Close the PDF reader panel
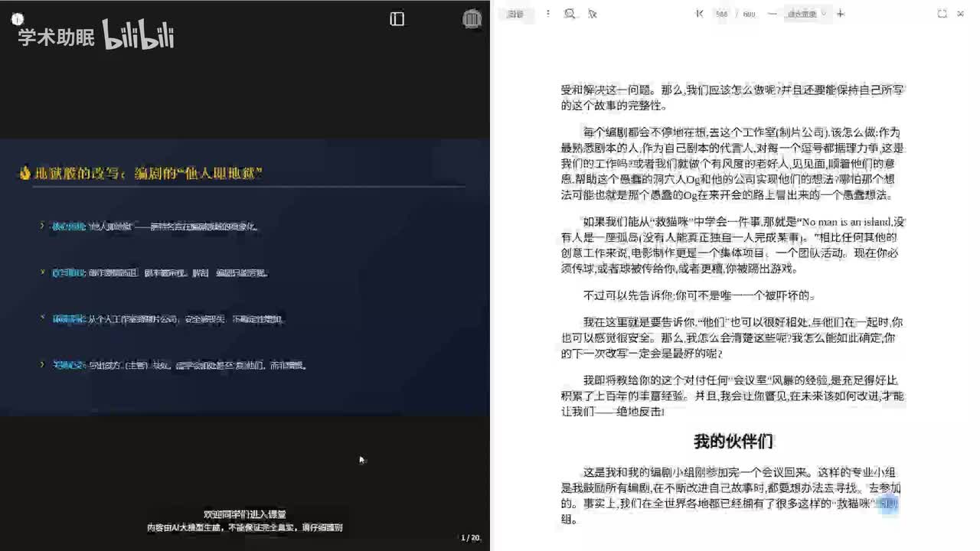The width and height of the screenshot is (980, 551). click(x=961, y=14)
